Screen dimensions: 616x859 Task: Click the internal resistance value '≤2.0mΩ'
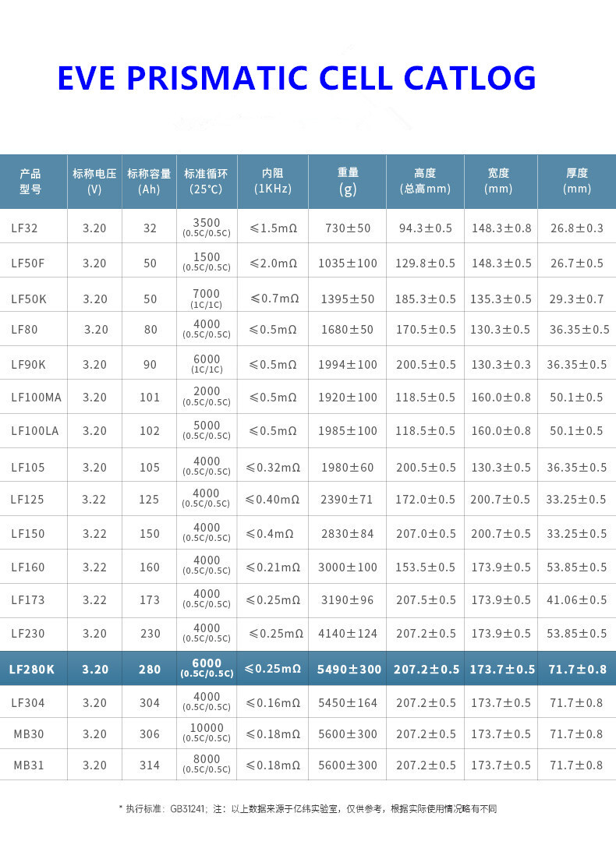[273, 263]
